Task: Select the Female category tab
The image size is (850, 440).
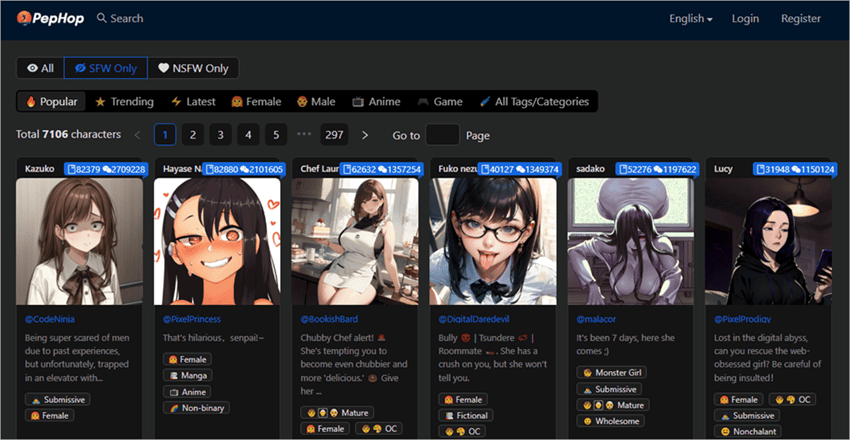Action: coord(256,102)
